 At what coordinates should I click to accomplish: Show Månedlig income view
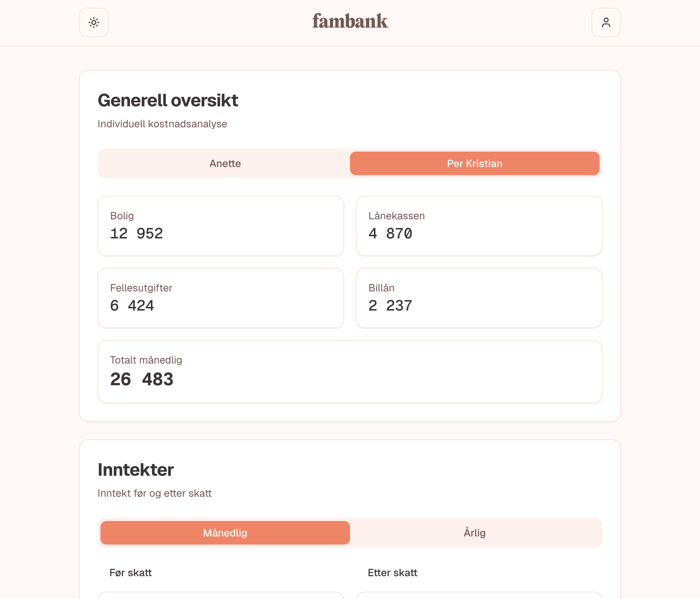[x=225, y=533]
